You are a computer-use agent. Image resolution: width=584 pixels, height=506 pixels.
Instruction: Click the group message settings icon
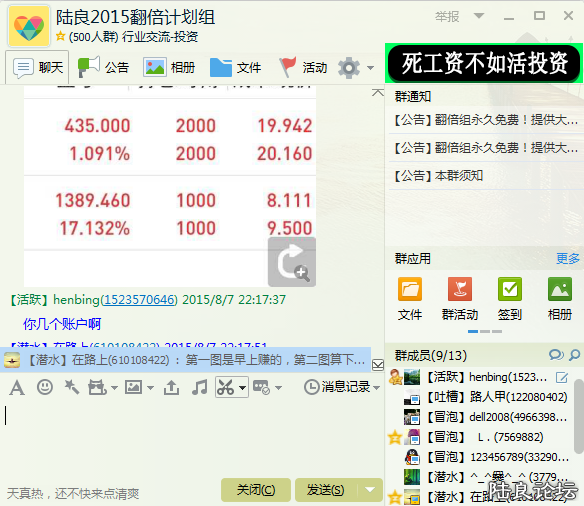(x=261, y=388)
